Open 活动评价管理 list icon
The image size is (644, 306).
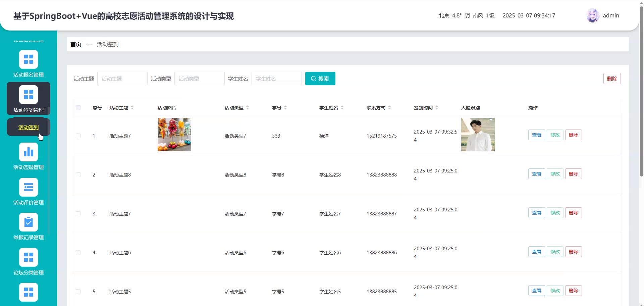tap(29, 187)
